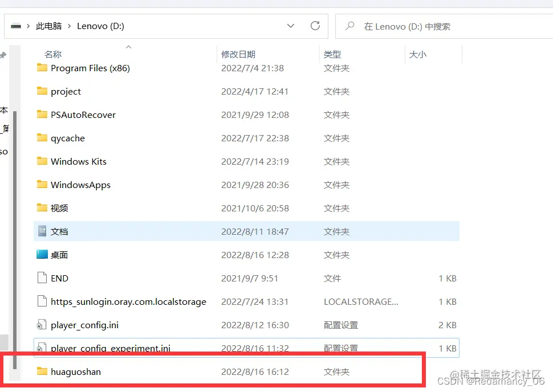Image resolution: width=553 pixels, height=392 pixels.
Task: Select the Program Files (x86) name
Action: coord(90,68)
